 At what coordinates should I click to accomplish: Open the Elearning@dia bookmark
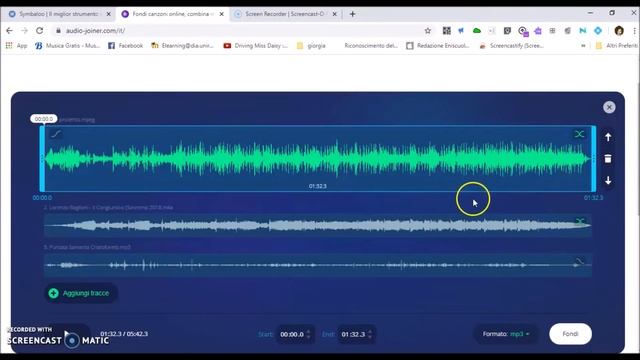pyautogui.click(x=182, y=46)
